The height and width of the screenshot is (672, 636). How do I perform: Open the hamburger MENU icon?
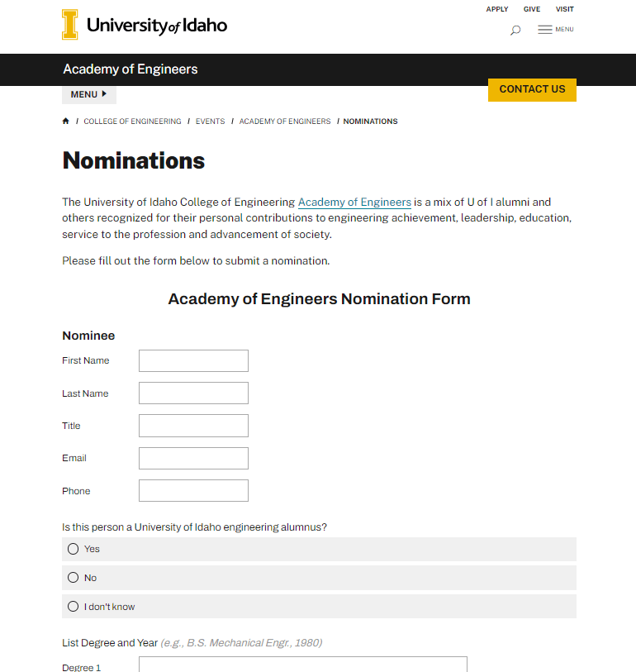click(x=555, y=30)
